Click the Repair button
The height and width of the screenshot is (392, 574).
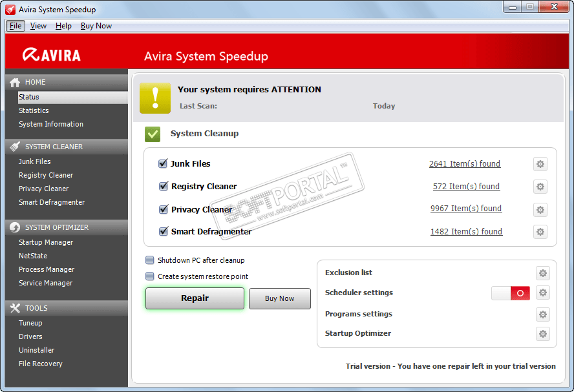pos(195,298)
